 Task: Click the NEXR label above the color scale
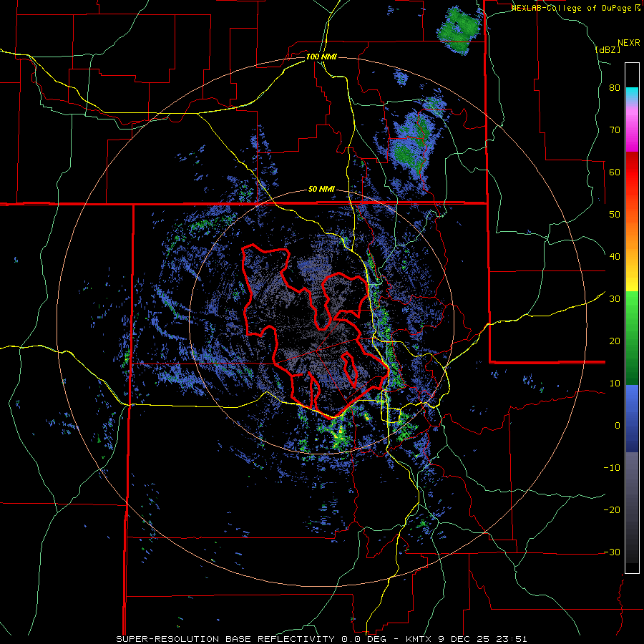pyautogui.click(x=628, y=43)
